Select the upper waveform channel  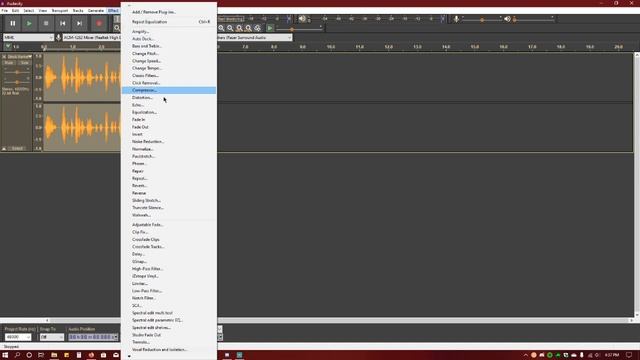coord(82,77)
